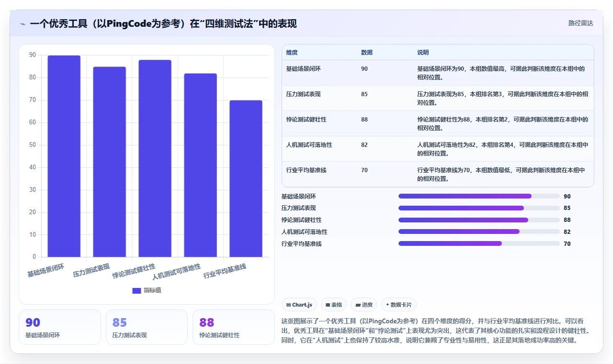The height and width of the screenshot is (364, 613).
Task: Click the 指标值 legend label
Action: click(152, 290)
